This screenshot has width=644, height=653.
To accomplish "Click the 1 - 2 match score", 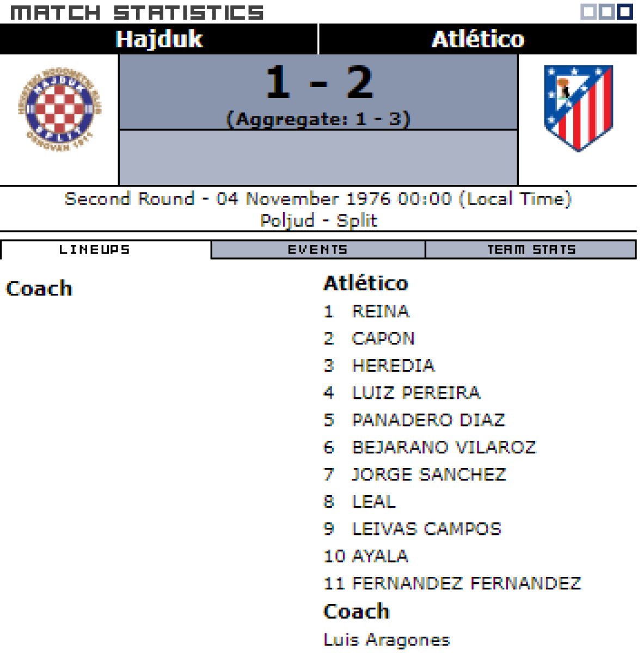I will point(319,83).
